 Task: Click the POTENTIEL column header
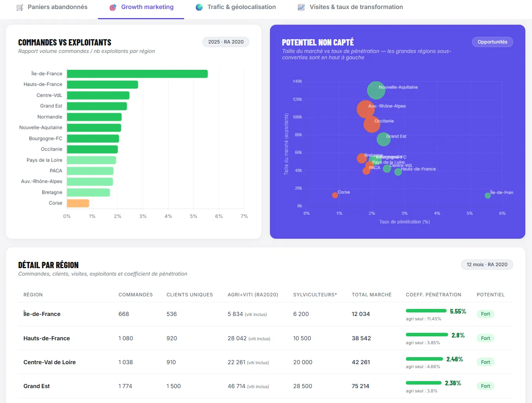[x=490, y=295]
